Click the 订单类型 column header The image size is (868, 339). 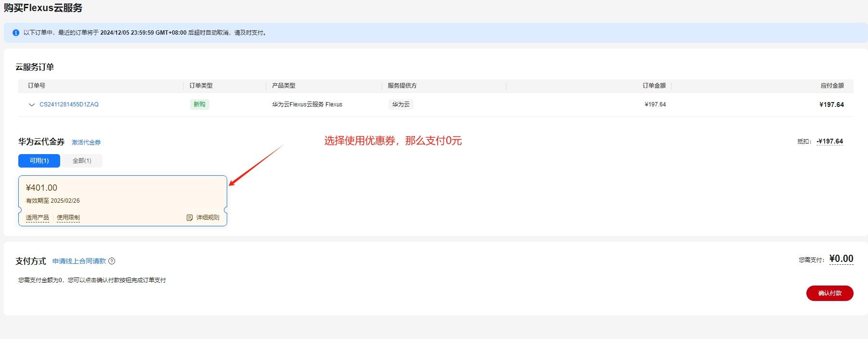pos(201,86)
